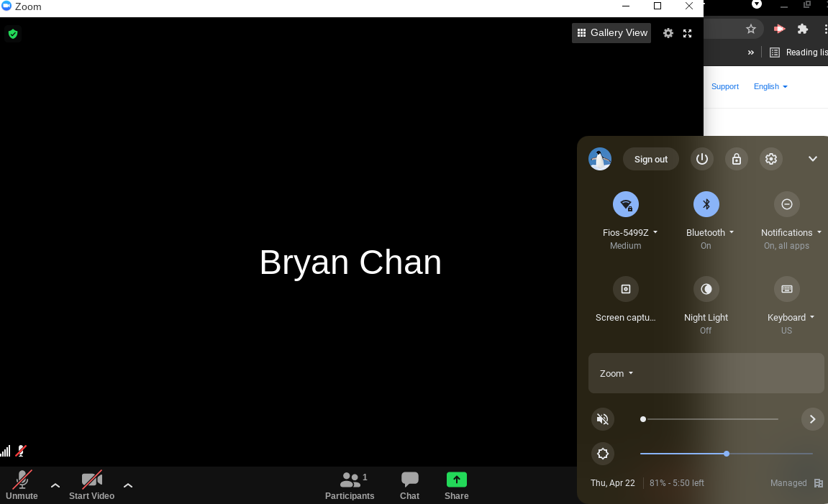Open the Keyboard US dropdown
The width and height of the screenshot is (828, 504).
[791, 318]
